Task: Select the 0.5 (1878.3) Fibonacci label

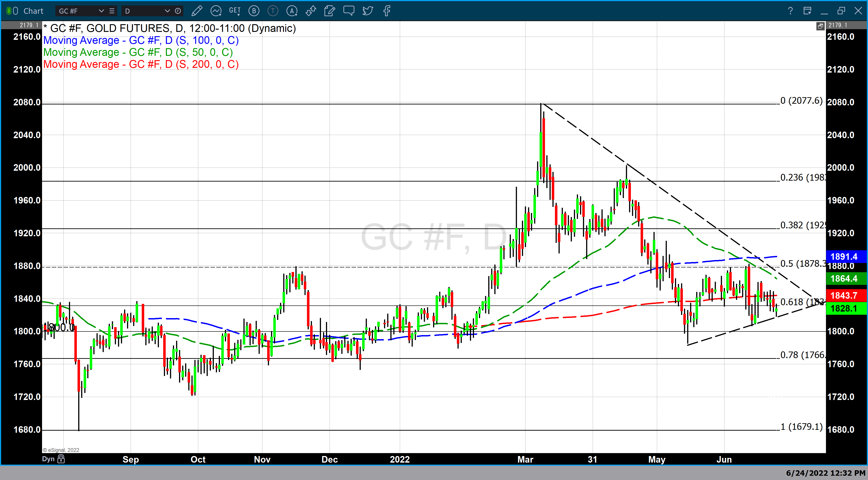Action: click(803, 264)
